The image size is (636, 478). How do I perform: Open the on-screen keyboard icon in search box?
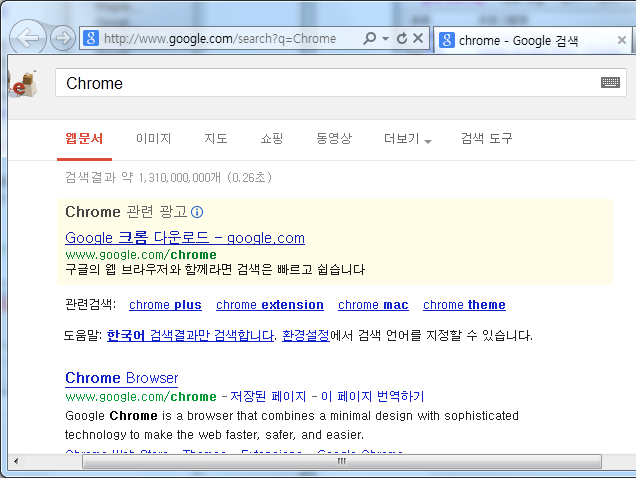pos(610,83)
